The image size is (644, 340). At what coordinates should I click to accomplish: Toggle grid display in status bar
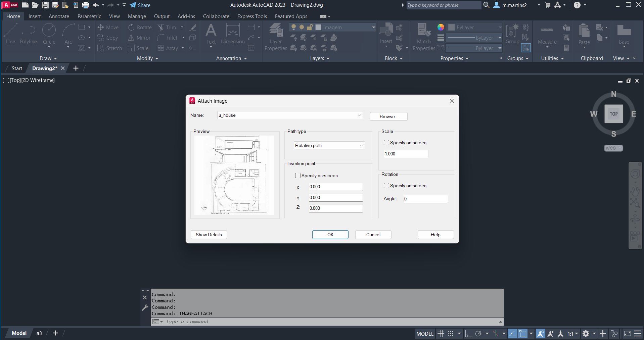pos(441,334)
